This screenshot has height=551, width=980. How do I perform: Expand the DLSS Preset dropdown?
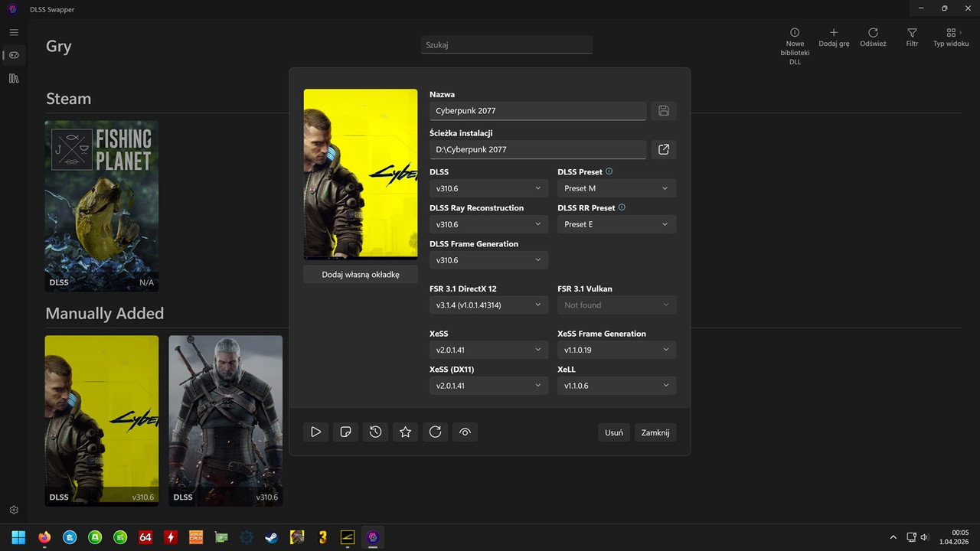[617, 188]
